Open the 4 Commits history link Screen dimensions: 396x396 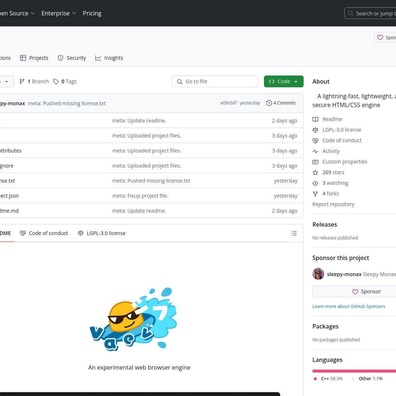coord(281,103)
